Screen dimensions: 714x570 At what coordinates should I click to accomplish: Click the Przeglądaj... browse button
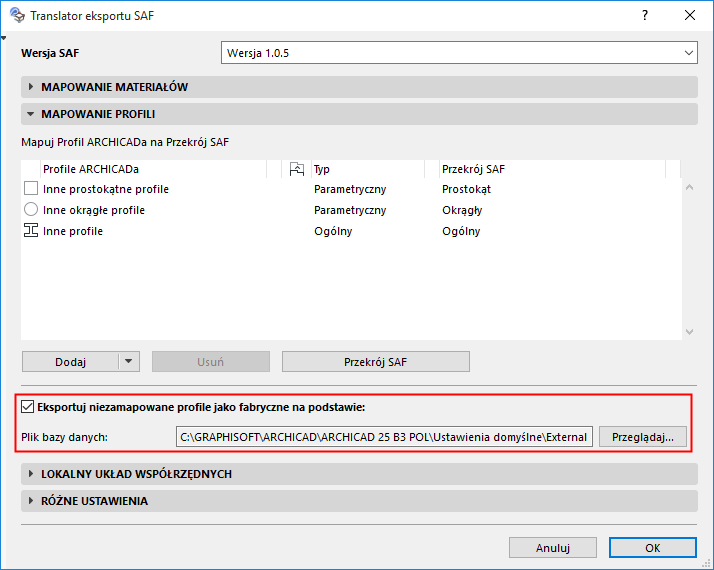point(643,437)
